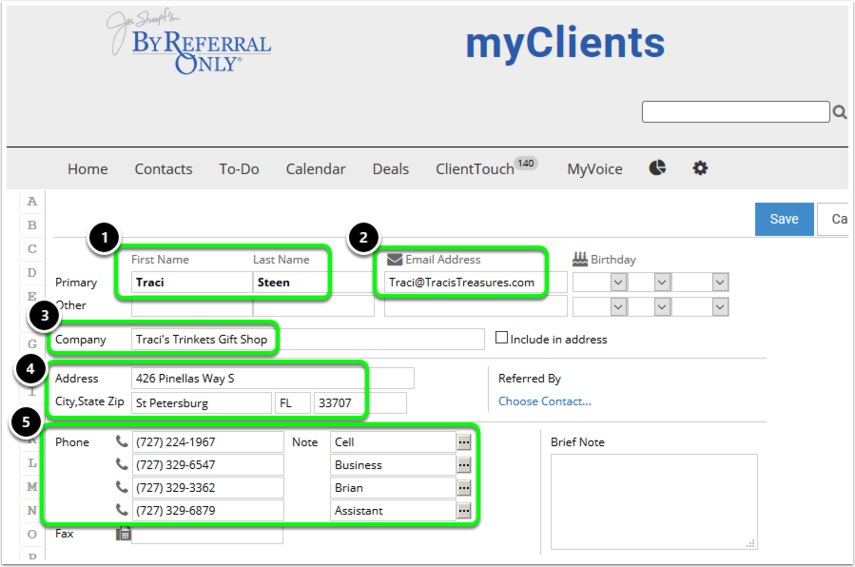The width and height of the screenshot is (855, 567).
Task: Click the City field St Petersburg
Action: 201,403
